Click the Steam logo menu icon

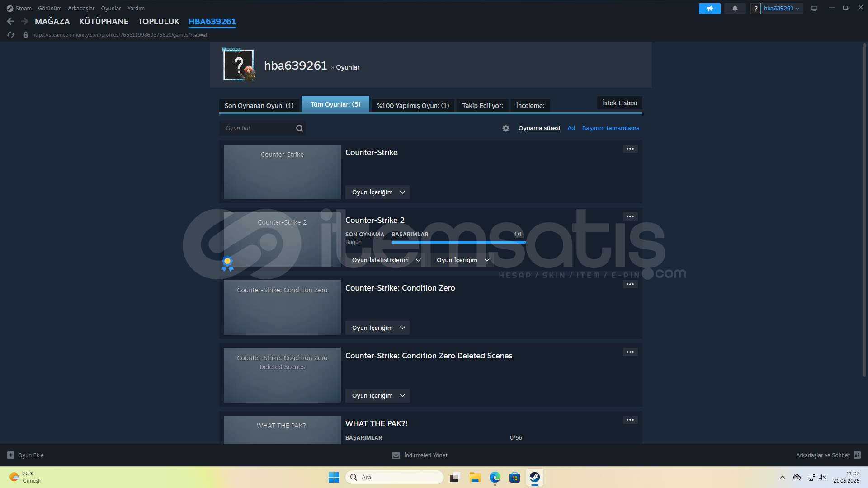click(10, 9)
